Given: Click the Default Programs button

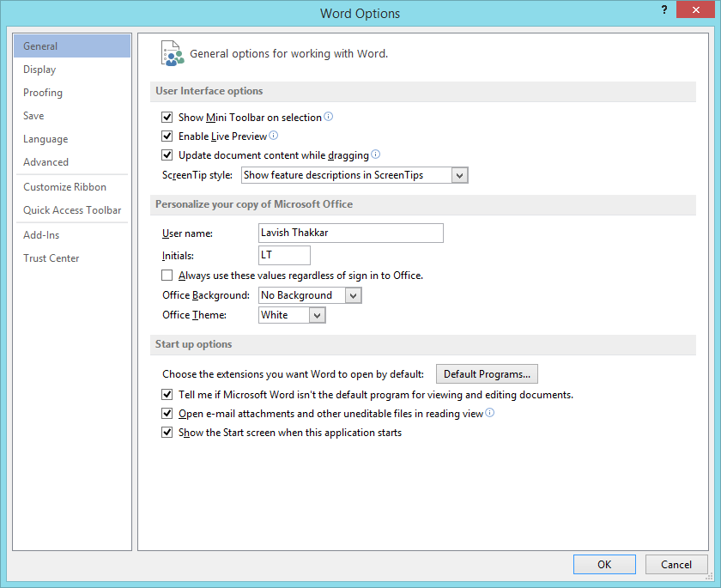Looking at the screenshot, I should 487,374.
